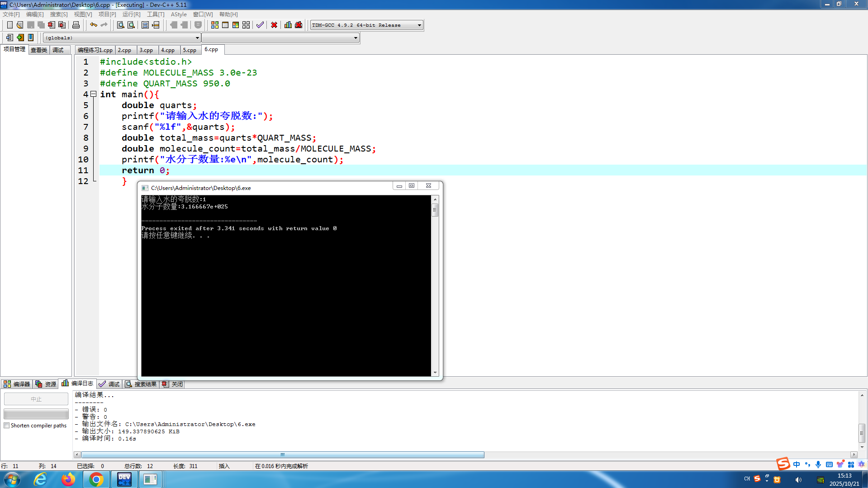The image size is (868, 488).
Task: Stop execution with the red X icon
Action: tap(274, 25)
